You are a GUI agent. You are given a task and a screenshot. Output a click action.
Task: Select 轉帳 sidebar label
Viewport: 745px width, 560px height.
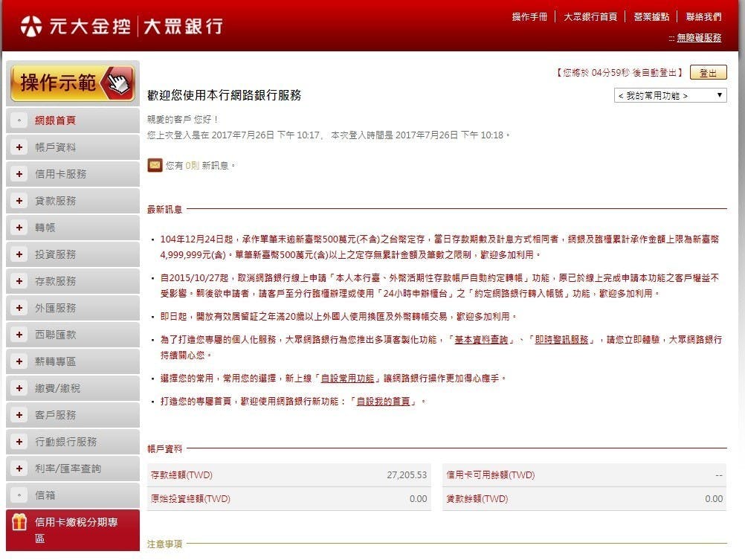(x=45, y=228)
